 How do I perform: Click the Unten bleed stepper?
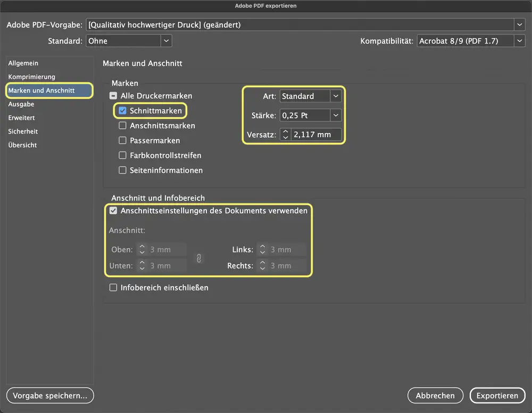coord(142,266)
